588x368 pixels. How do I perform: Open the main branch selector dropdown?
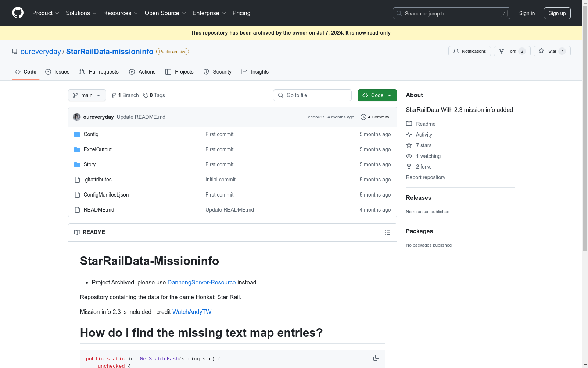(x=87, y=95)
